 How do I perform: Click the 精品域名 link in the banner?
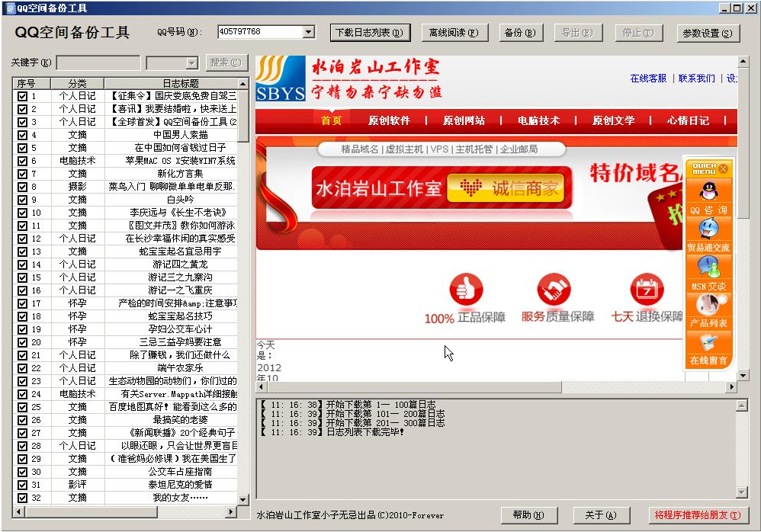(360, 149)
